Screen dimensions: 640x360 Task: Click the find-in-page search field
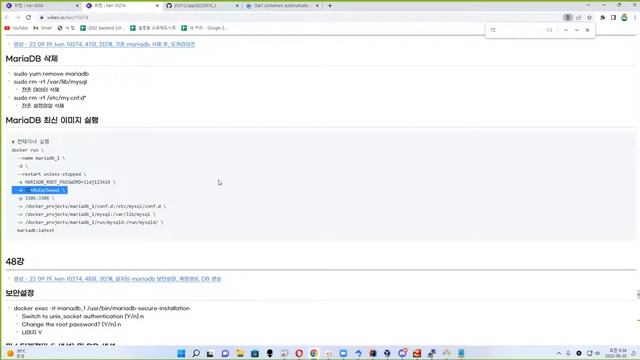click(516, 30)
